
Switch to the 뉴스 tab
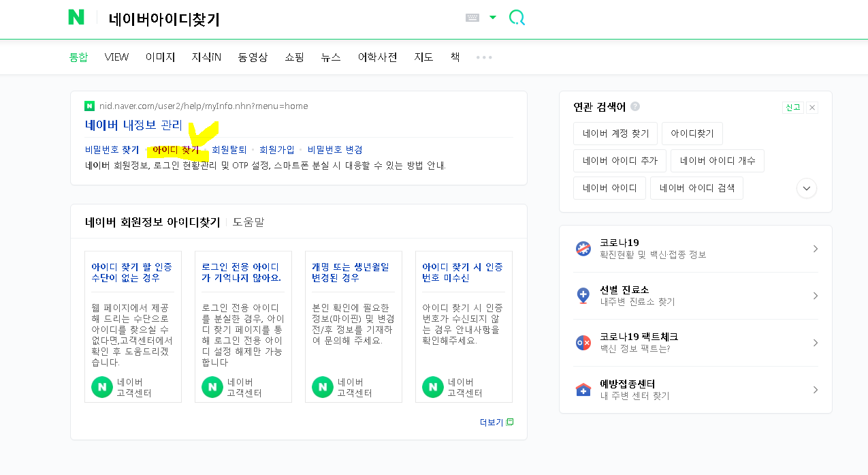tap(331, 57)
